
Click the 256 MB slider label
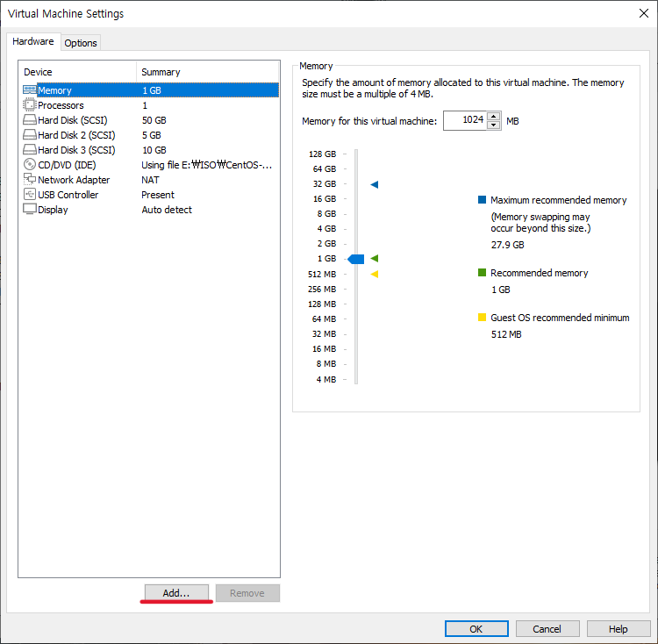coord(322,289)
